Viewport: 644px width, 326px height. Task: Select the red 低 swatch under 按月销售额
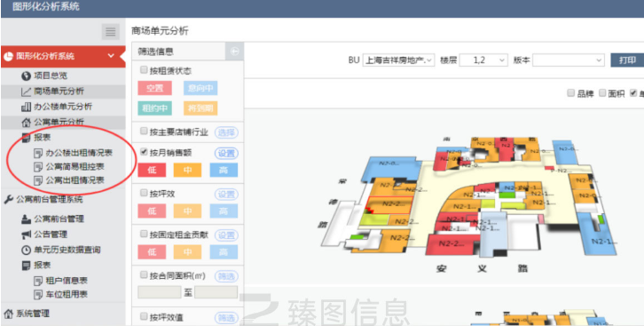pos(152,171)
